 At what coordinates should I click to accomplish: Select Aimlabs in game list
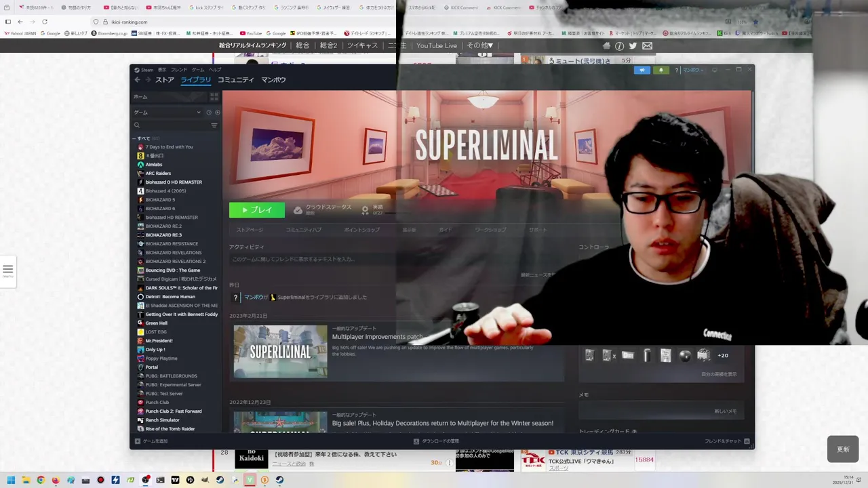pyautogui.click(x=154, y=165)
